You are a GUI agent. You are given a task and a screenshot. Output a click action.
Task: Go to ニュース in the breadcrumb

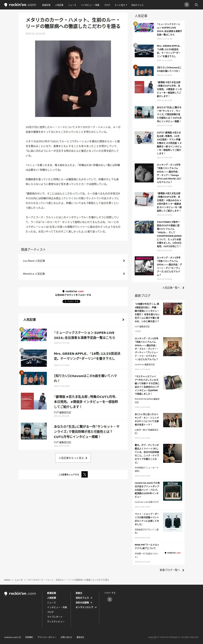[x=18, y=580]
